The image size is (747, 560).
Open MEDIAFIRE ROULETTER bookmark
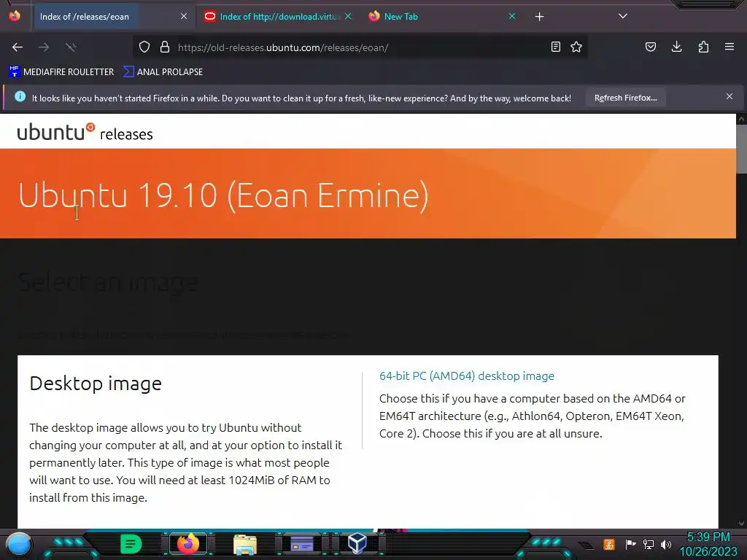click(x=61, y=72)
